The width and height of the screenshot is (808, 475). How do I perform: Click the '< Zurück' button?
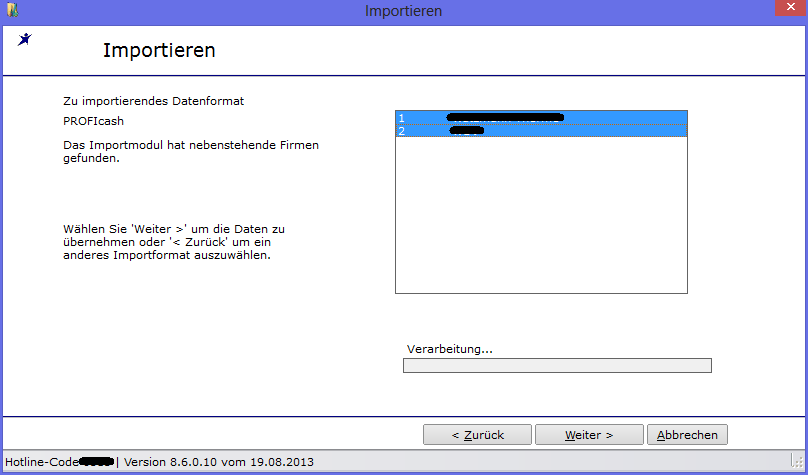pos(477,434)
